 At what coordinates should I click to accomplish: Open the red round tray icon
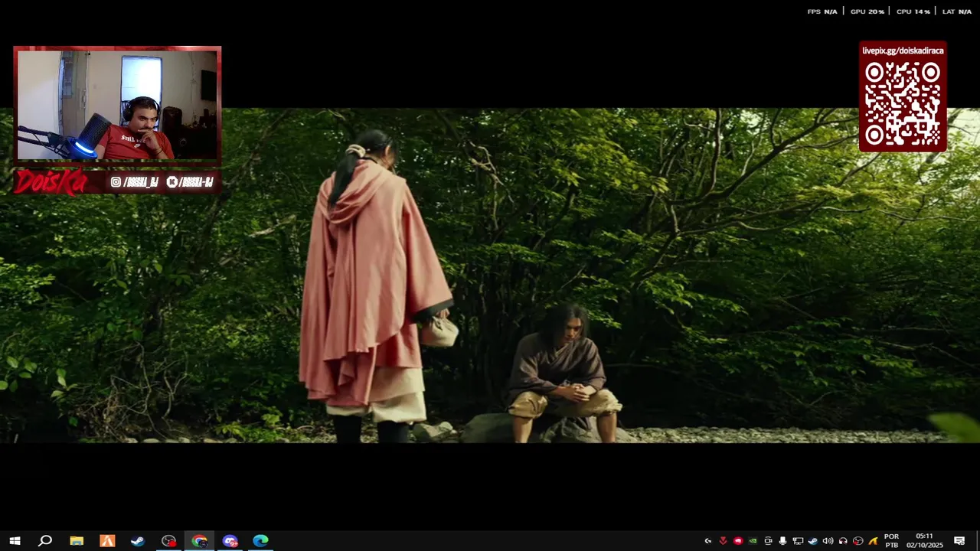738,541
